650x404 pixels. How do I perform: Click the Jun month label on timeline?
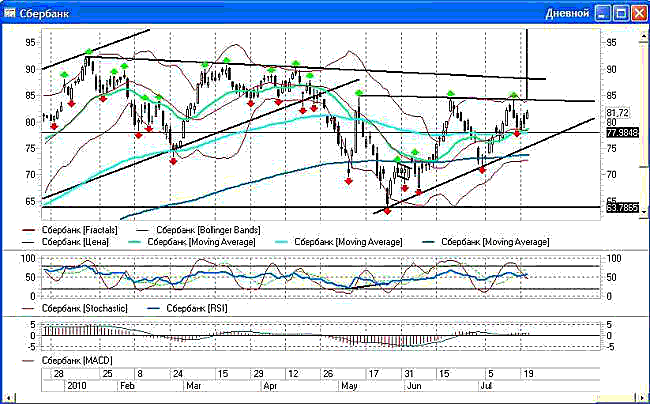point(414,386)
